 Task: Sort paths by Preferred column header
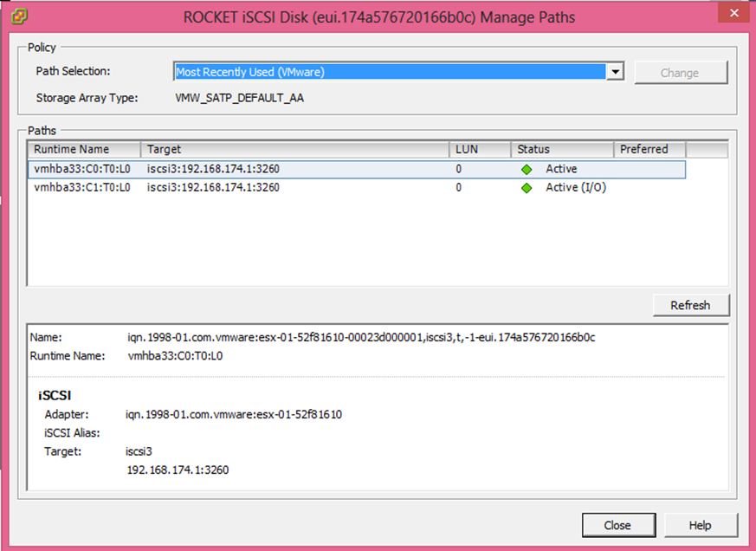coord(649,149)
